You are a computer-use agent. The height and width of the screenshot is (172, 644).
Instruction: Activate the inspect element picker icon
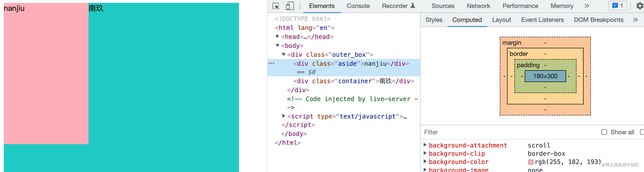276,6
